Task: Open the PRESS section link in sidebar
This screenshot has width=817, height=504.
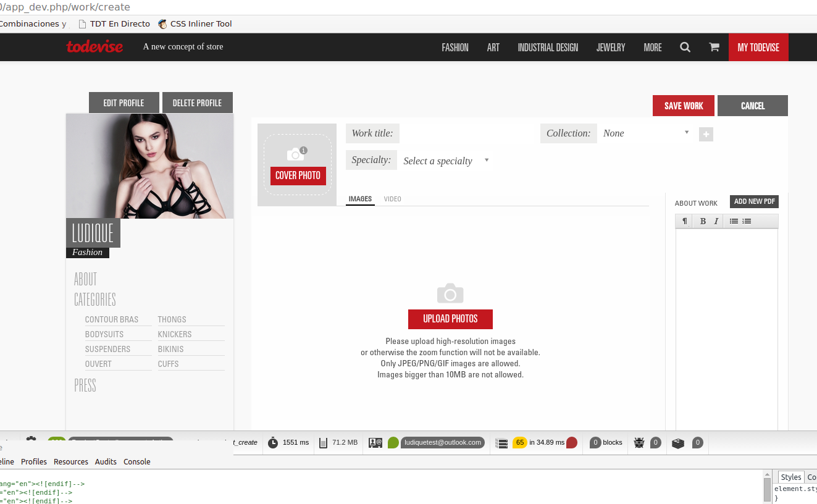Action: click(x=85, y=385)
